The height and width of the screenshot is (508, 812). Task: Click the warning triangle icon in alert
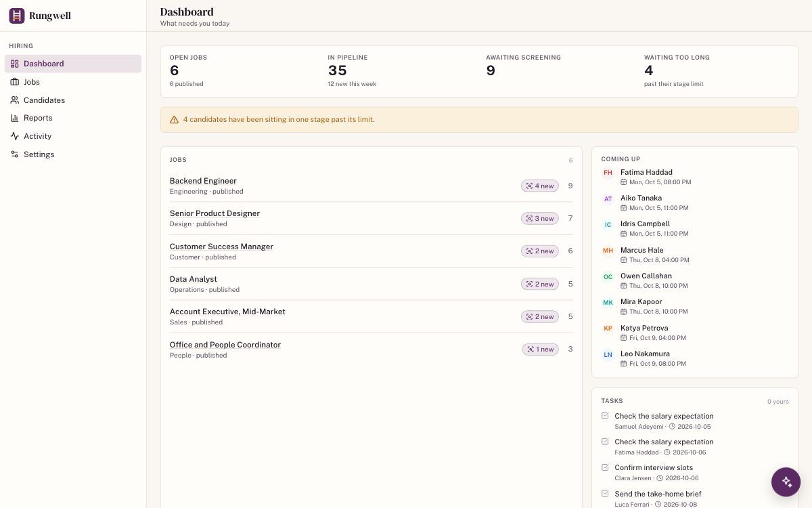(x=174, y=120)
